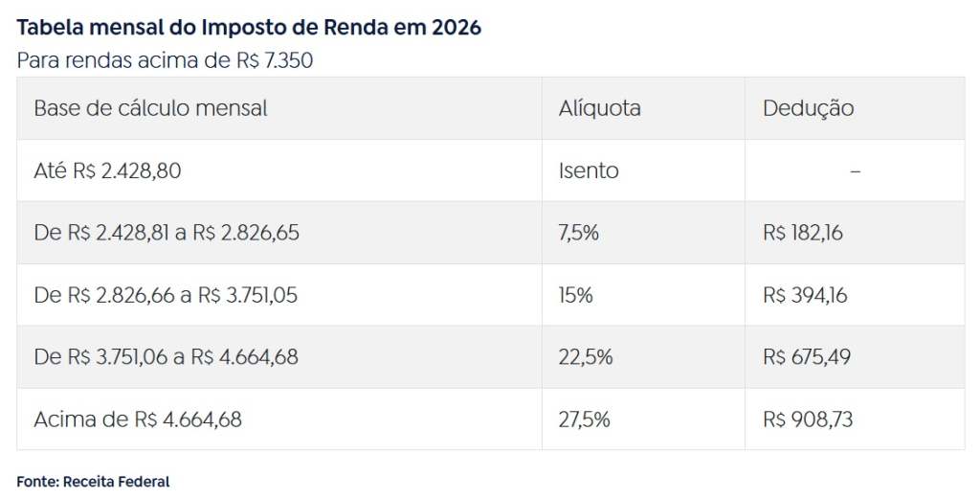Click the 'Base de cálculo mensal' column header
The width and height of the screenshot is (980, 499).
click(150, 108)
